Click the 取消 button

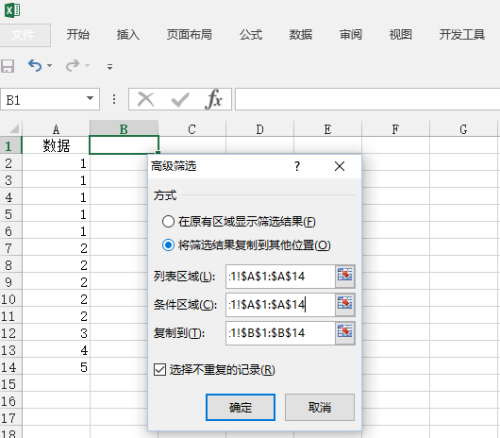click(x=320, y=407)
